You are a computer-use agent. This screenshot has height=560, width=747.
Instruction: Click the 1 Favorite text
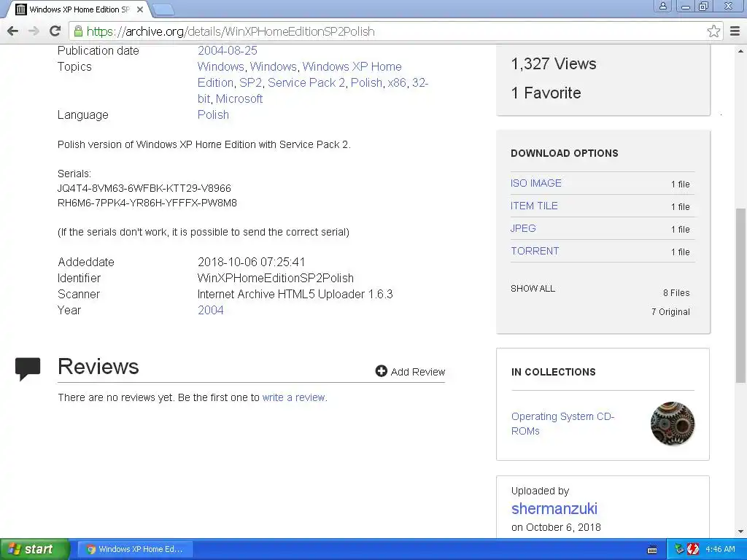[546, 93]
